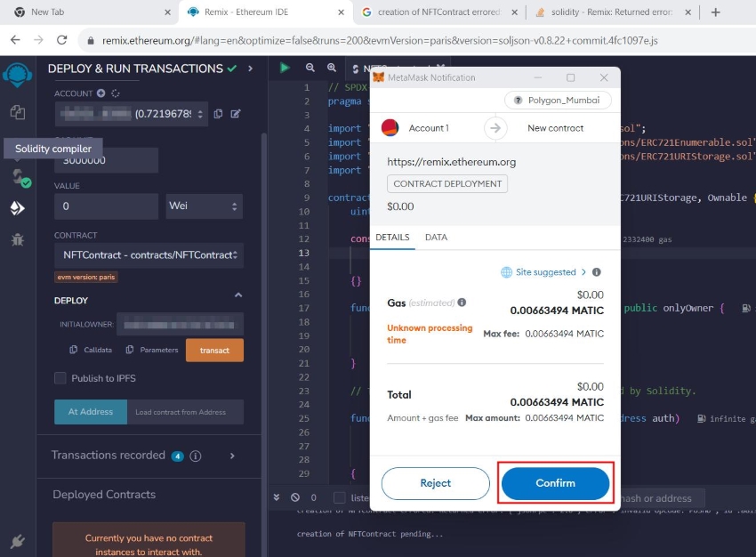Image resolution: width=756 pixels, height=557 pixels.
Task: Confirm the MetaMask contract deployment
Action: click(x=555, y=483)
